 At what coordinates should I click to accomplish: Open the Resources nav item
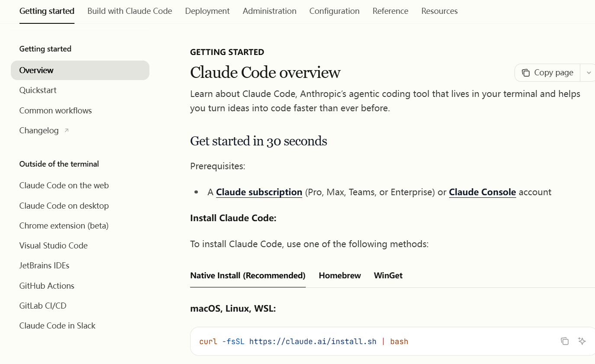[439, 11]
